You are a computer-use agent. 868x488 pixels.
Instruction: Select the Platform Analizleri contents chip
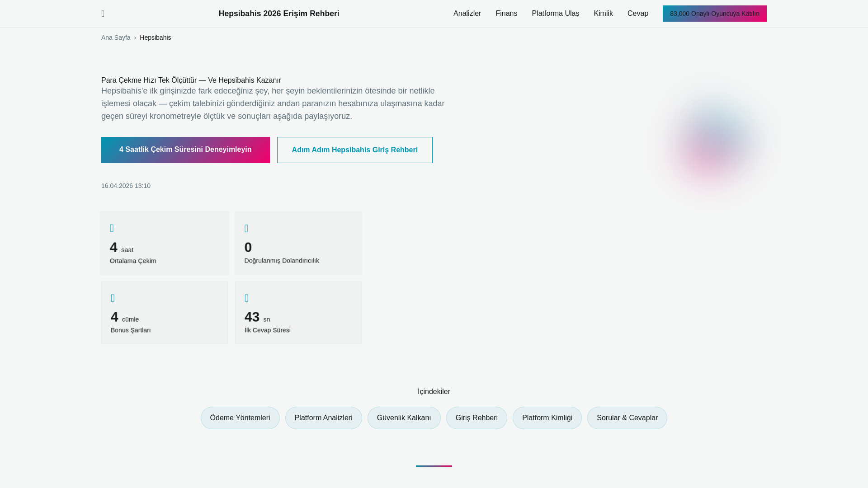323,418
